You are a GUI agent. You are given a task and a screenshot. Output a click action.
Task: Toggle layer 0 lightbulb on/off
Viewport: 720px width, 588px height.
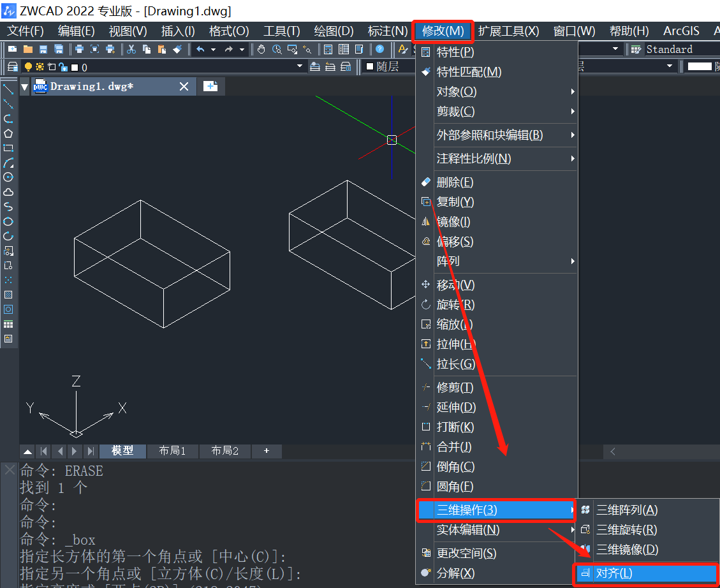[x=28, y=67]
